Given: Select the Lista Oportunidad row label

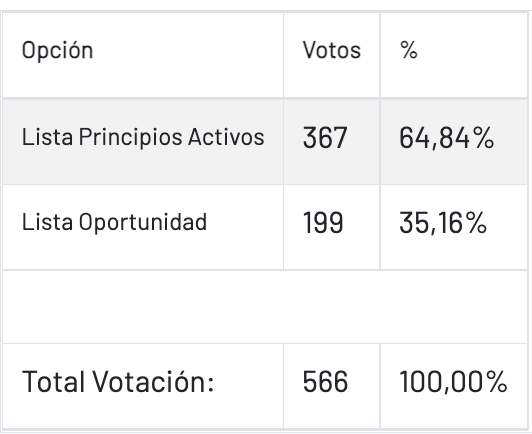Looking at the screenshot, I should click(x=114, y=222).
